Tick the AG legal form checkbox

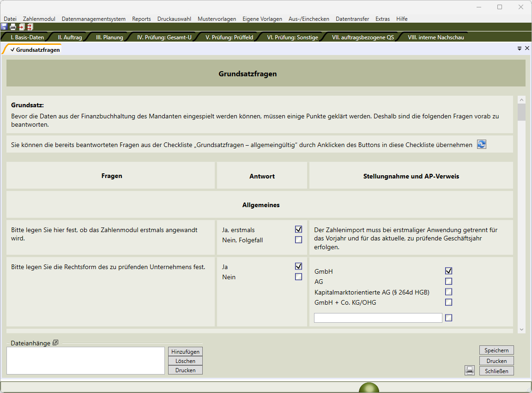pyautogui.click(x=448, y=281)
